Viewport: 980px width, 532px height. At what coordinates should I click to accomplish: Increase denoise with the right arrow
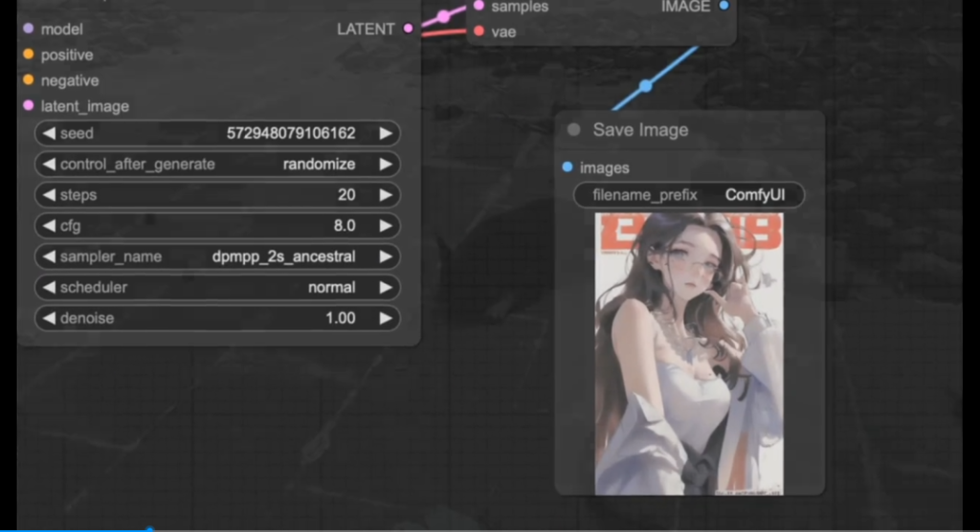[x=386, y=318]
